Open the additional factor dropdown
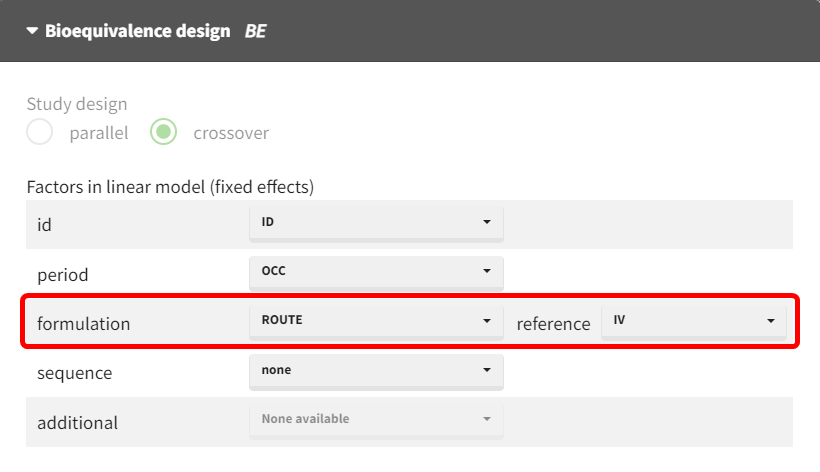The width and height of the screenshot is (820, 472). (375, 420)
